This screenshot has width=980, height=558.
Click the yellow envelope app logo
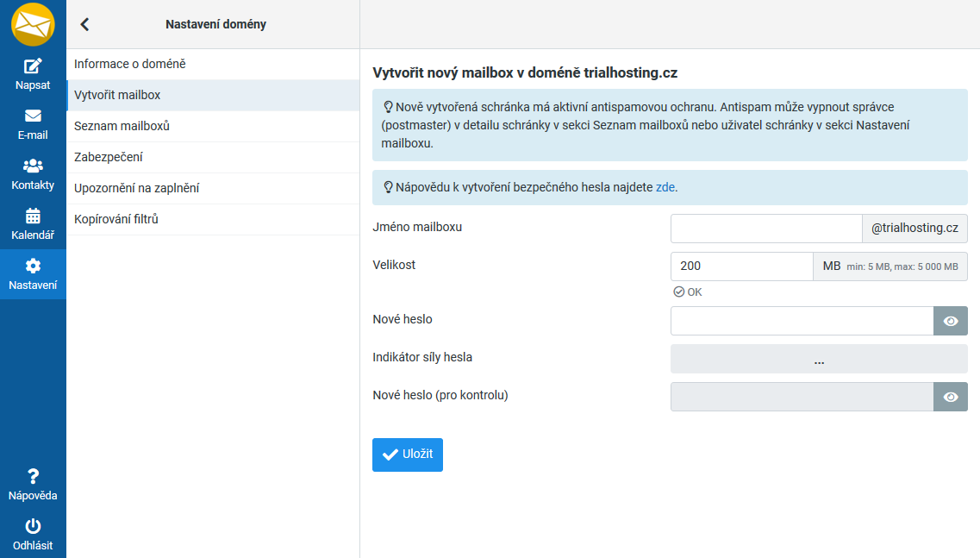point(33,24)
